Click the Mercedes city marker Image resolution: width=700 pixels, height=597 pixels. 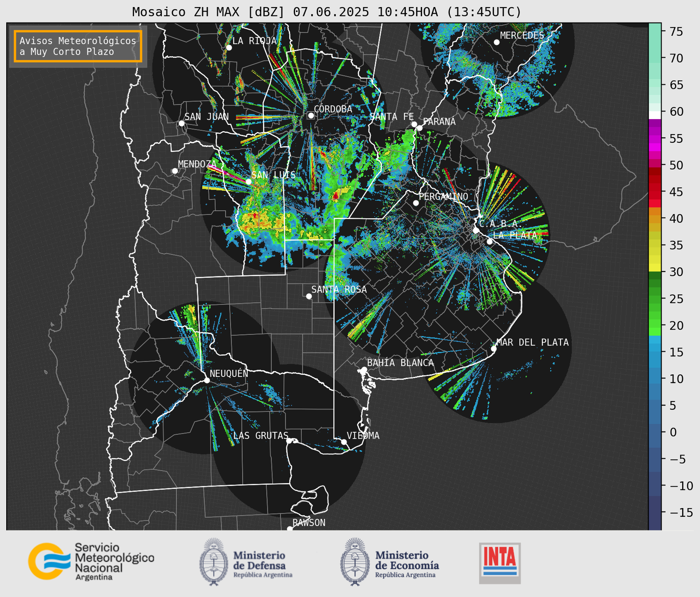497,42
